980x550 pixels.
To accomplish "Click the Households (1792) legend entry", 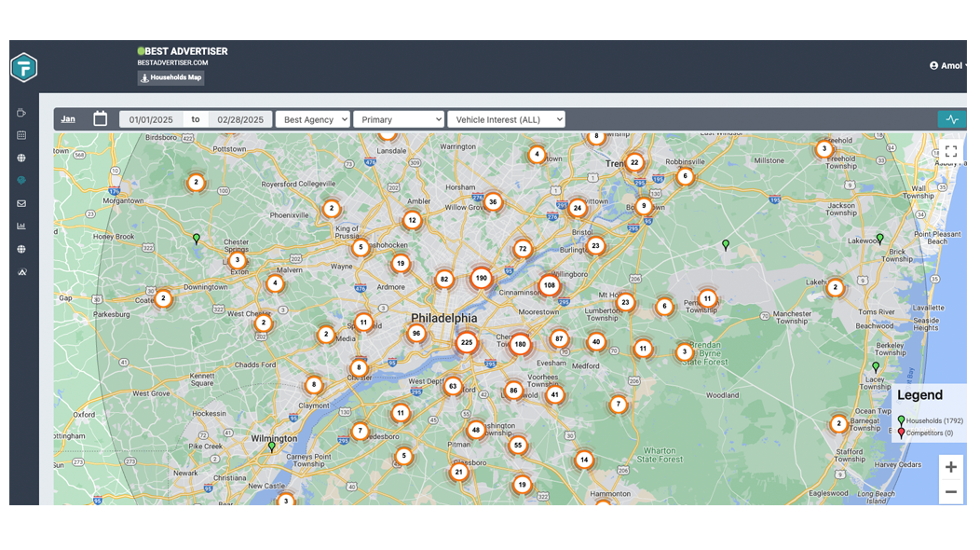I will (930, 420).
